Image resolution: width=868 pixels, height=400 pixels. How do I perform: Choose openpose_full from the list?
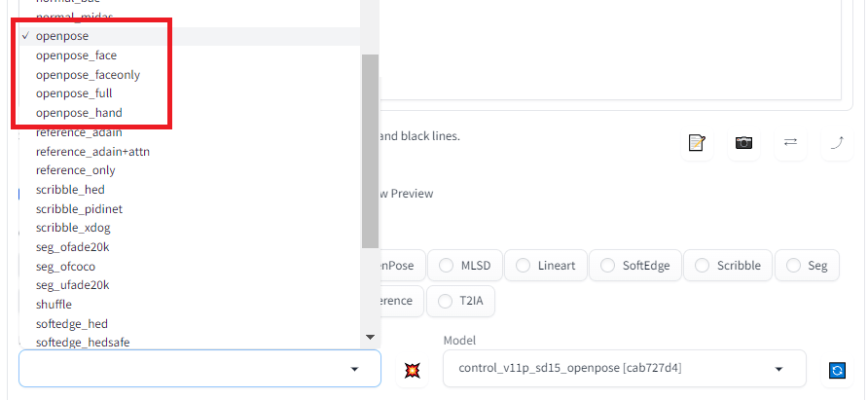(x=74, y=93)
